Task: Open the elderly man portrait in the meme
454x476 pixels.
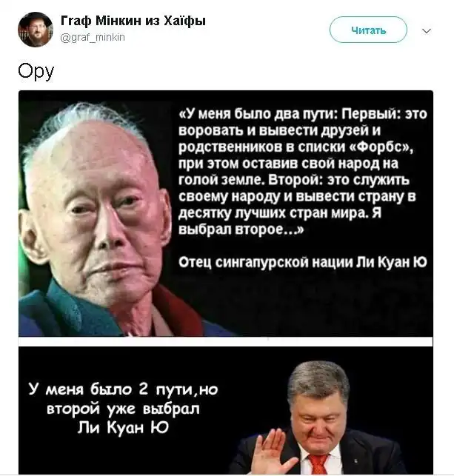Action: pos(96,218)
